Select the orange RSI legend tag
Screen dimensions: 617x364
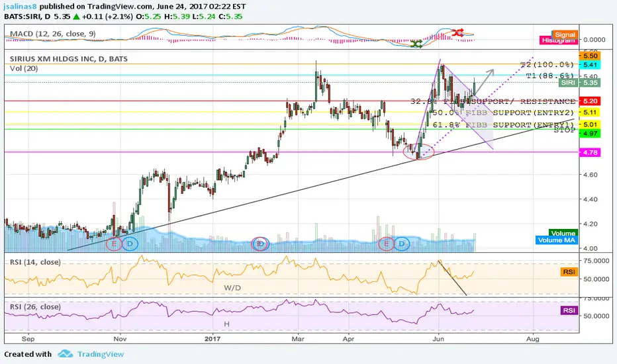pyautogui.click(x=569, y=272)
